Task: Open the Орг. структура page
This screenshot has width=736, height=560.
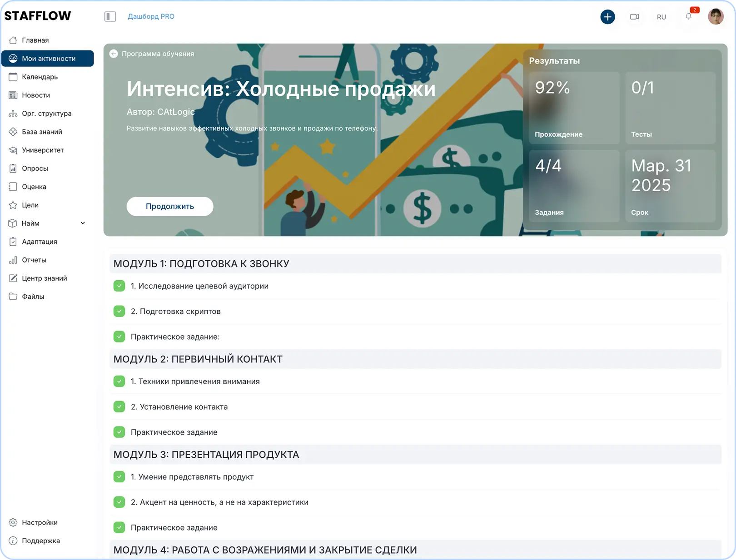Action: (46, 113)
